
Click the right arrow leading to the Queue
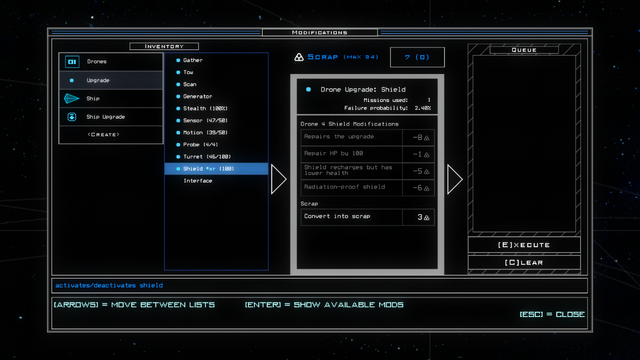pyautogui.click(x=455, y=179)
